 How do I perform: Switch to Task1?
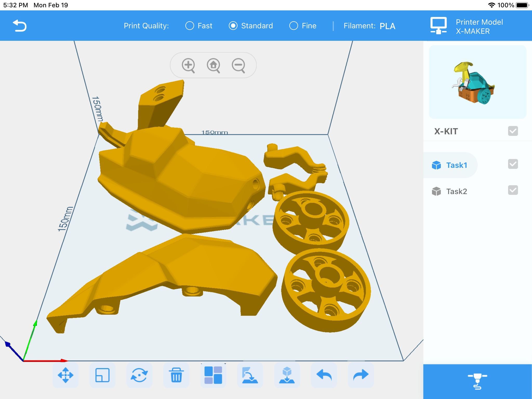[450, 165]
